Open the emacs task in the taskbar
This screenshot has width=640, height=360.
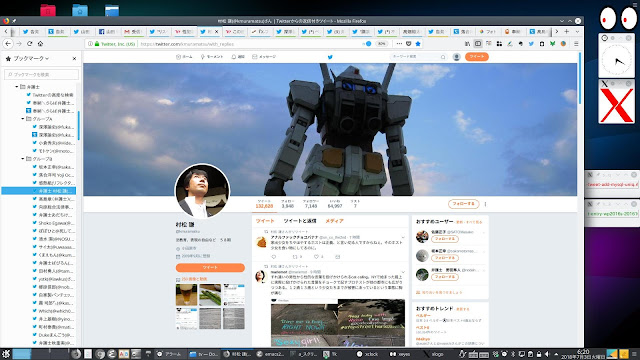[270, 354]
